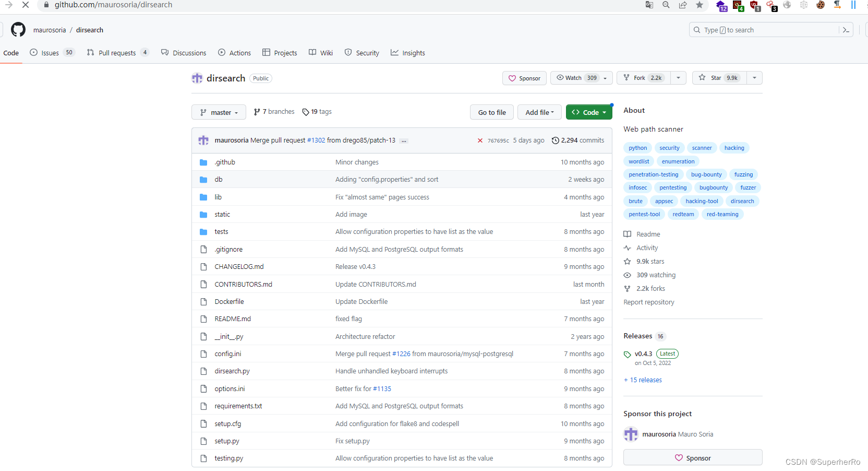This screenshot has height=471, width=868.
Task: Click the Mauro Soria sponsor avatar
Action: 631,434
